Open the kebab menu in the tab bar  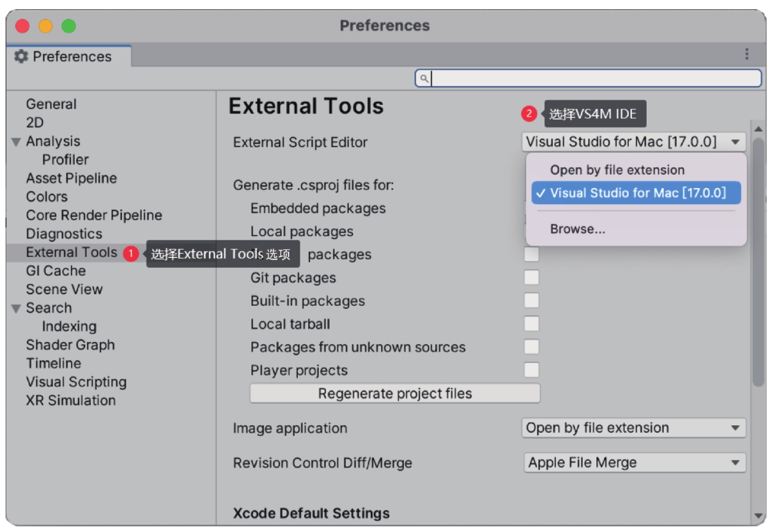tap(747, 55)
